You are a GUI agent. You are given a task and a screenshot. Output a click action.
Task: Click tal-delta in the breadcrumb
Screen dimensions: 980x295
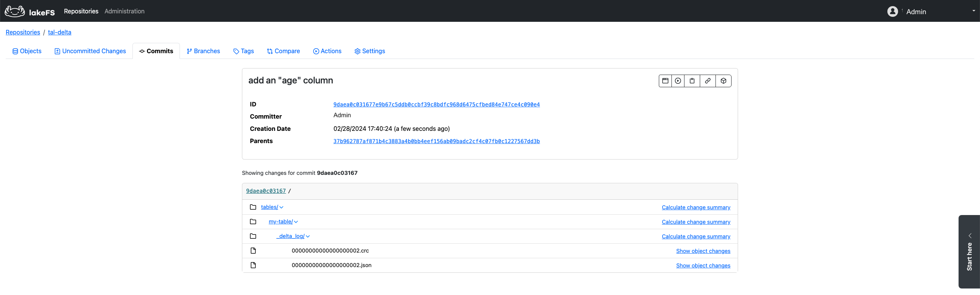tap(60, 33)
